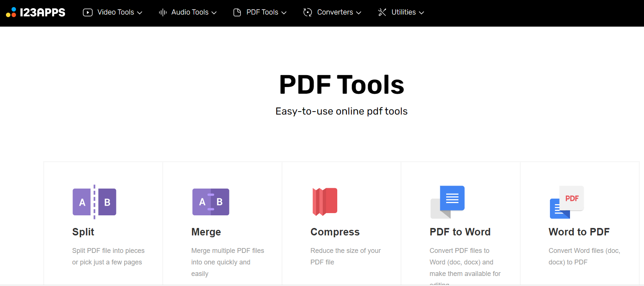Expand the Utilities chevron
This screenshot has width=644, height=286.
(422, 13)
